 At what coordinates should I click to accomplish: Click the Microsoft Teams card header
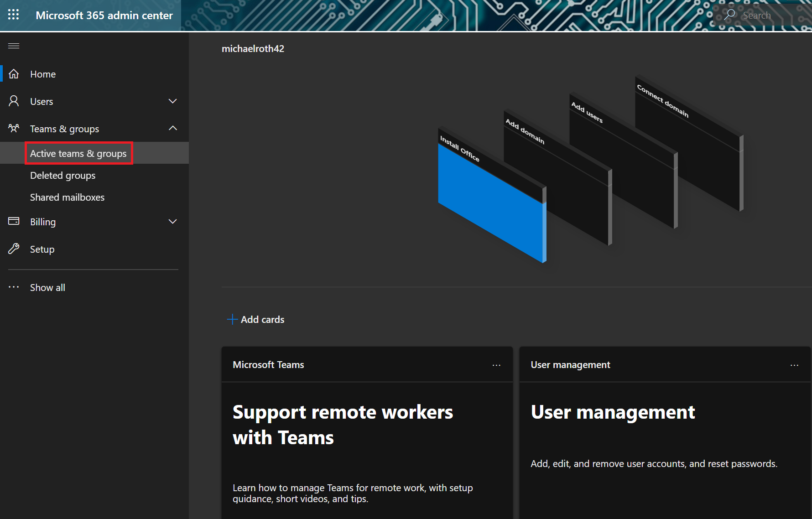pos(367,364)
